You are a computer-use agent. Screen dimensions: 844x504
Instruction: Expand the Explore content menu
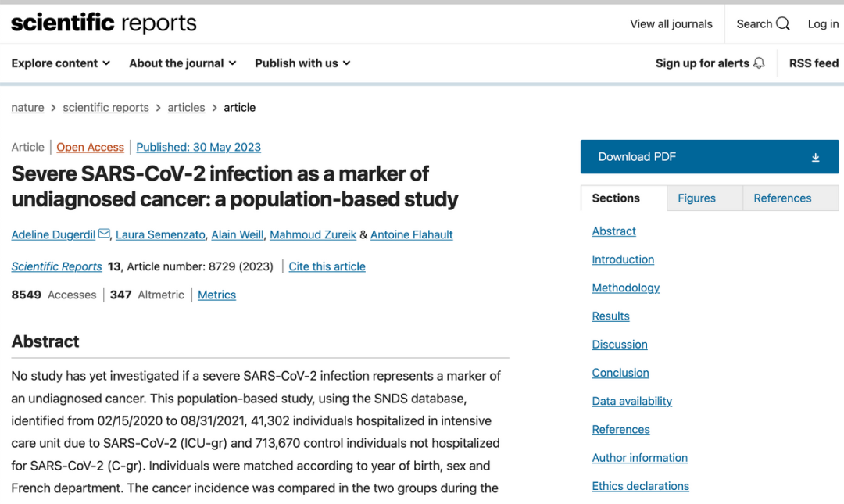(x=61, y=63)
